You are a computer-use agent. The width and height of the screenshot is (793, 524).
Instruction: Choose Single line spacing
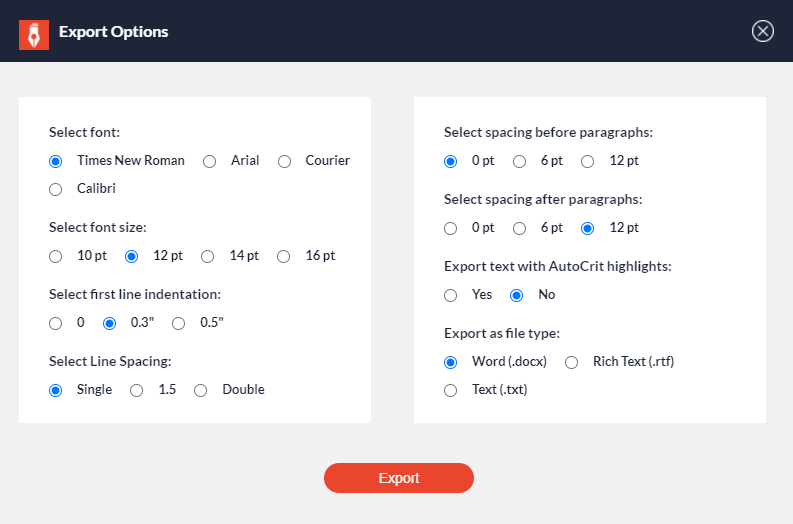tap(56, 390)
